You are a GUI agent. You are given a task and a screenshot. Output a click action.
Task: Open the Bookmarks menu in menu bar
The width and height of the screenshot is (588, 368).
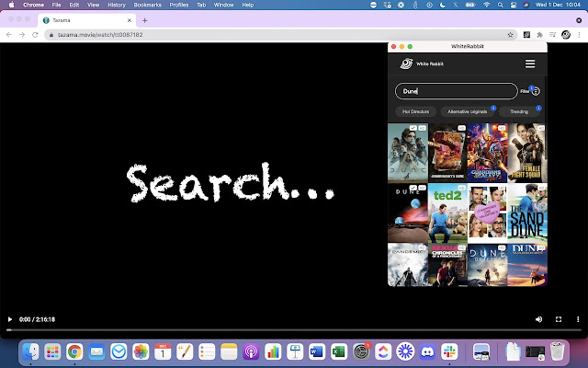pyautogui.click(x=147, y=5)
